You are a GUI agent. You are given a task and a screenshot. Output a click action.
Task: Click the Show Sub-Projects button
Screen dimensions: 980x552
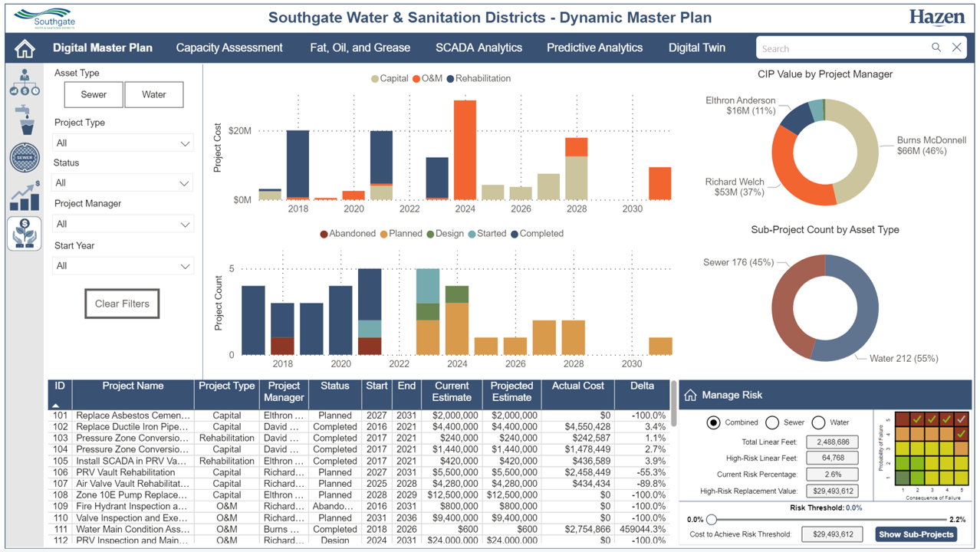[916, 534]
